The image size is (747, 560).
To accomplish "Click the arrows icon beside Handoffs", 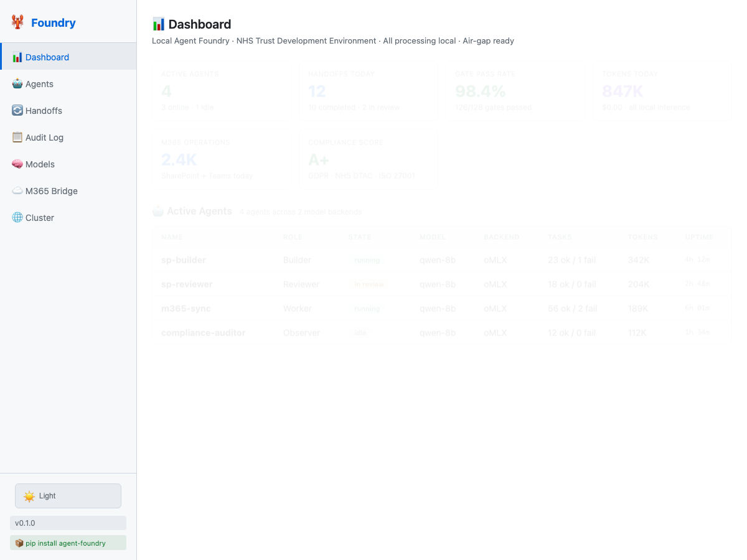I will coord(17,111).
